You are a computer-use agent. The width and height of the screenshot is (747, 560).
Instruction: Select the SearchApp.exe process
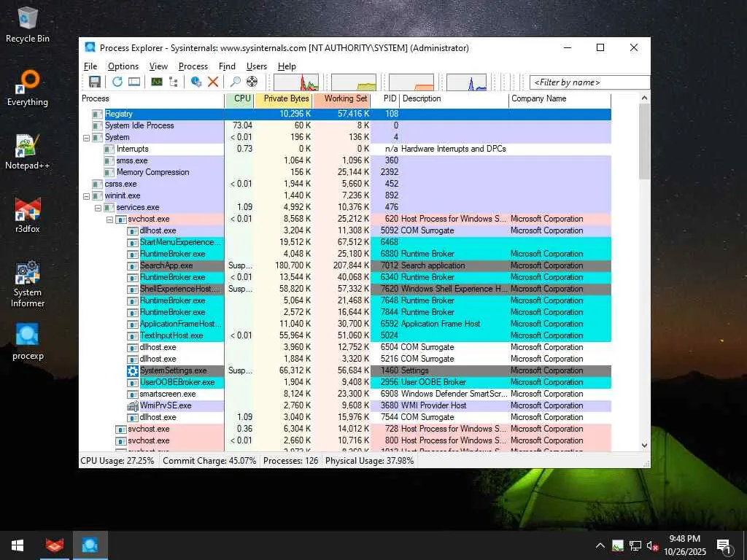click(166, 265)
